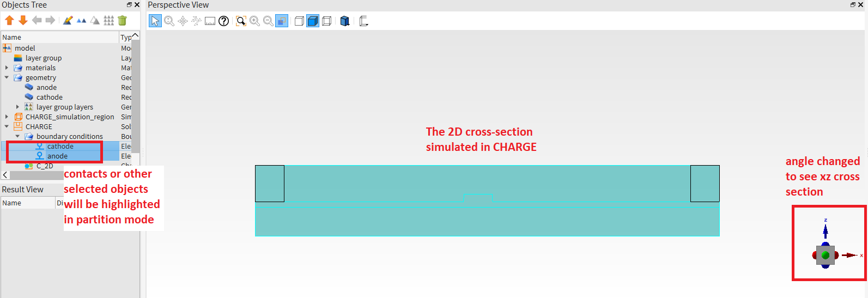The height and width of the screenshot is (298, 868).
Task: Select the CHARGE solver item
Action: pyautogui.click(x=39, y=126)
